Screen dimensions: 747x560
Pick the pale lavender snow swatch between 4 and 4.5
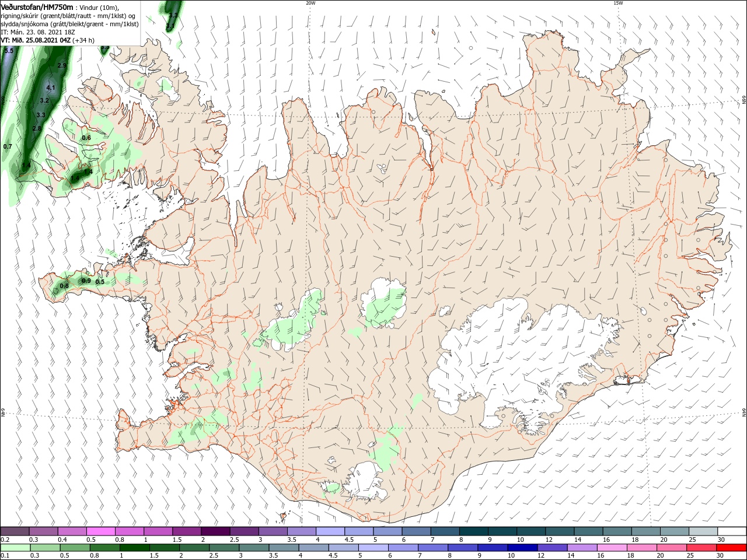[x=330, y=531]
